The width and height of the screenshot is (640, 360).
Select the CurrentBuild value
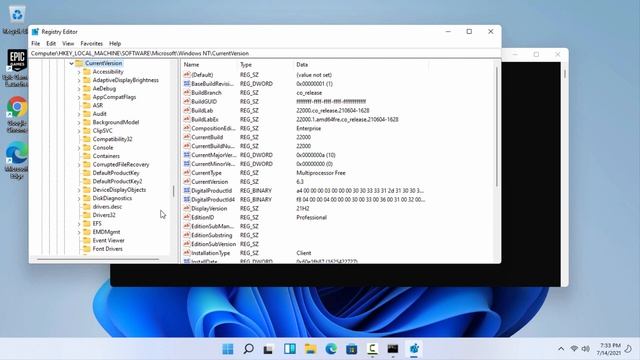207,137
